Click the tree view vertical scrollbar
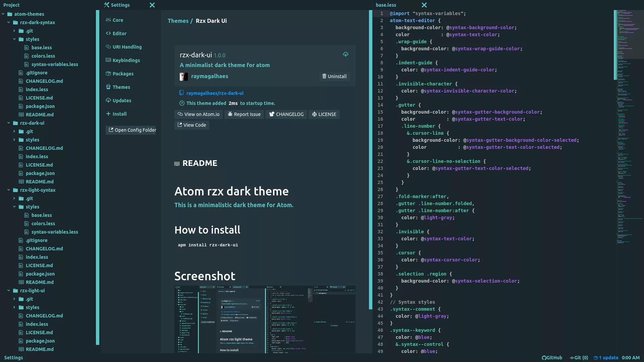The width and height of the screenshot is (644, 362). pyautogui.click(x=98, y=177)
